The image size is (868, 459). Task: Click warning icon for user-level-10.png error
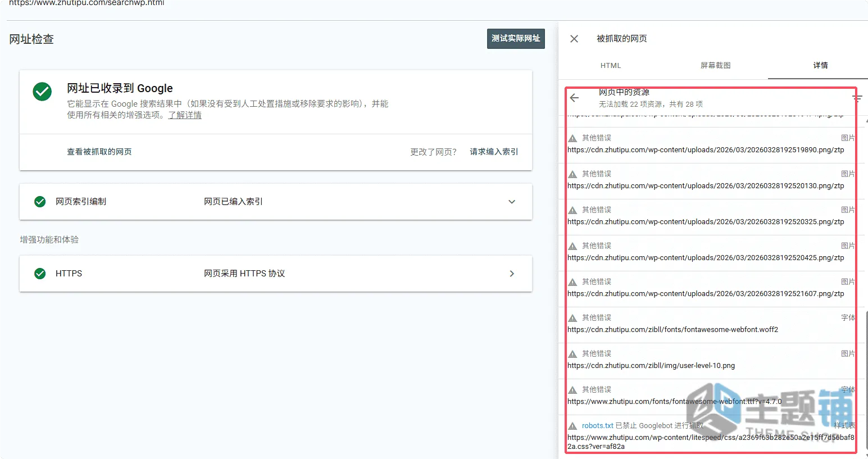(x=572, y=354)
